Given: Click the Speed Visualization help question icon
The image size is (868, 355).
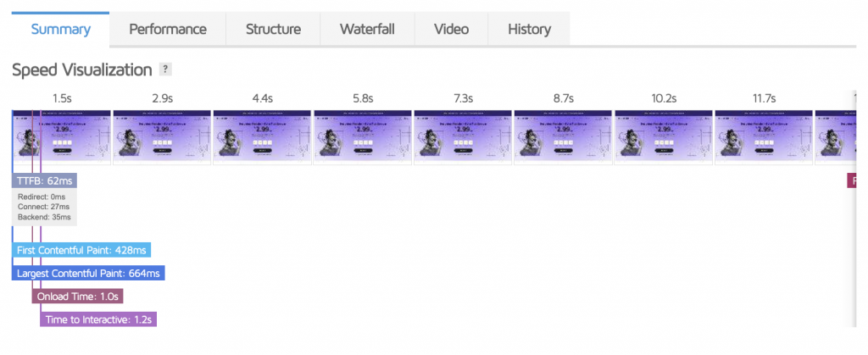Looking at the screenshot, I should click(165, 69).
